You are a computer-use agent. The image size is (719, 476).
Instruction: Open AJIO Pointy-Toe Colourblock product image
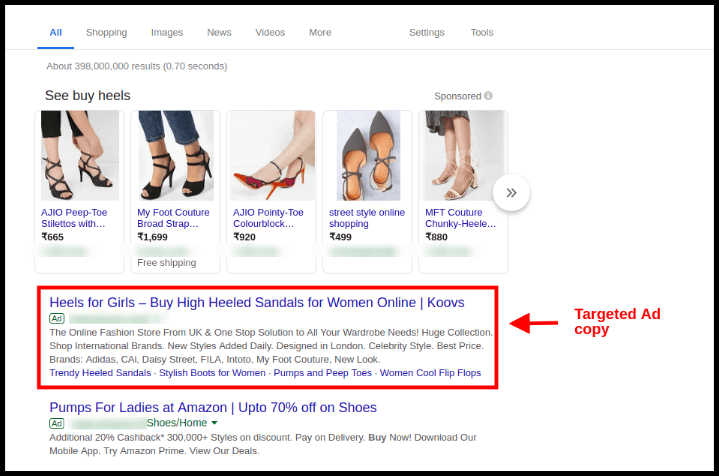coord(272,155)
